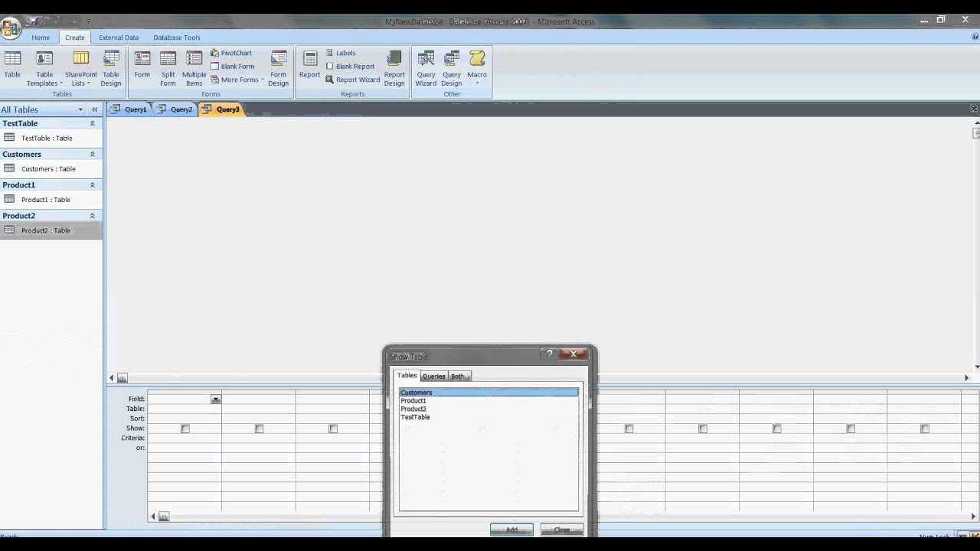
Task: Click the Table icon in the ribbon
Action: coord(12,66)
